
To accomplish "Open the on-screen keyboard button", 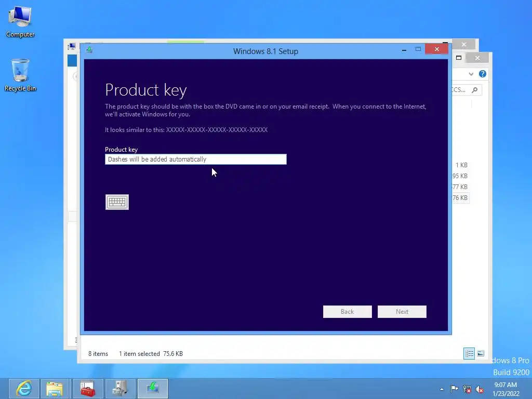I will pyautogui.click(x=117, y=202).
